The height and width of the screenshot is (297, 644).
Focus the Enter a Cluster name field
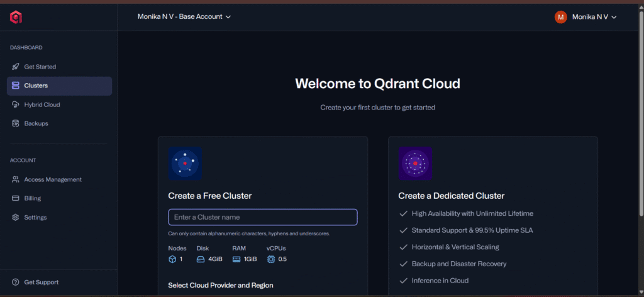coord(262,217)
